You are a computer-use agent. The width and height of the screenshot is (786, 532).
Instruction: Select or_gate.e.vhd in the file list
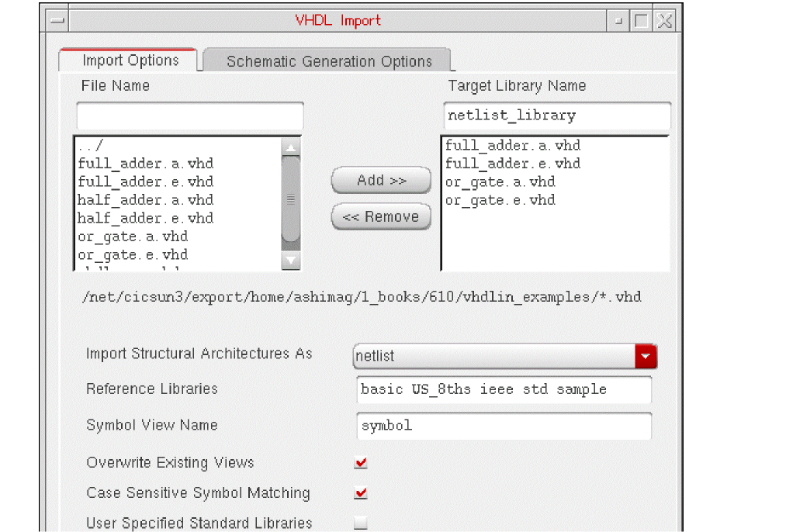tap(133, 254)
